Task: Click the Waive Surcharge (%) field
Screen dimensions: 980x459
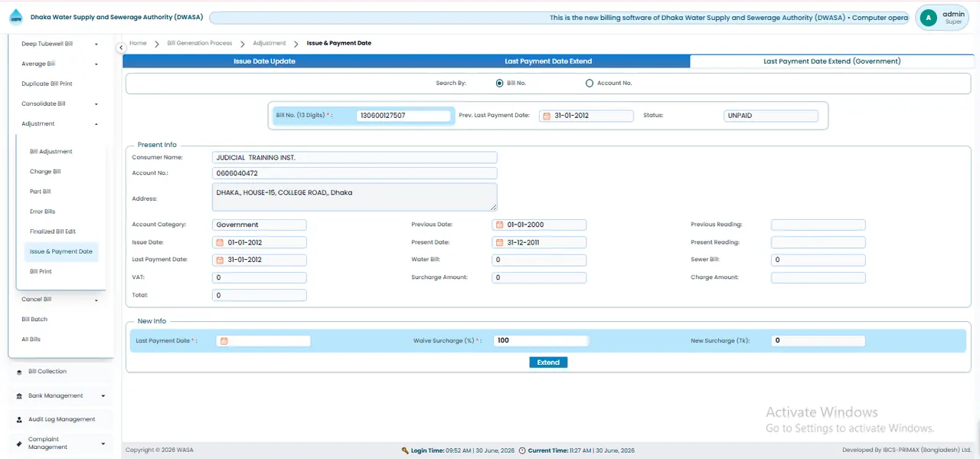Action: 541,341
